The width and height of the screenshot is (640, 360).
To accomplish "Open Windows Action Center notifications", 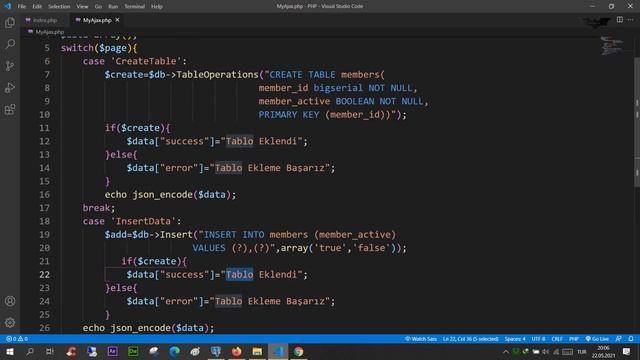I will tap(627, 351).
